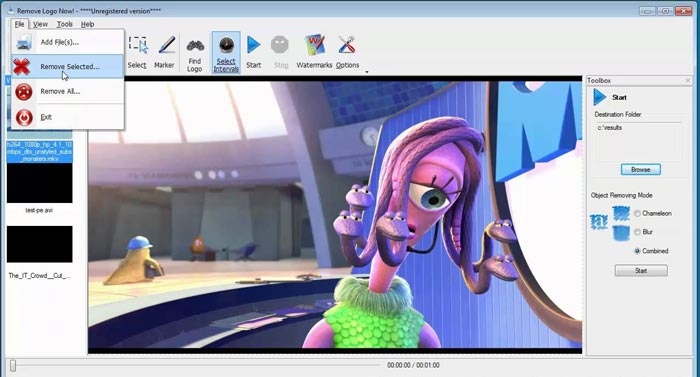Open the File menu
Screen dimensions: 700x377
pos(19,24)
